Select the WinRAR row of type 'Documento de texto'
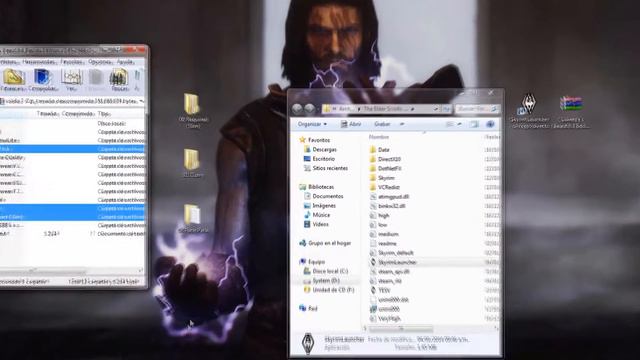This screenshot has height=360, width=640. [x=72, y=233]
